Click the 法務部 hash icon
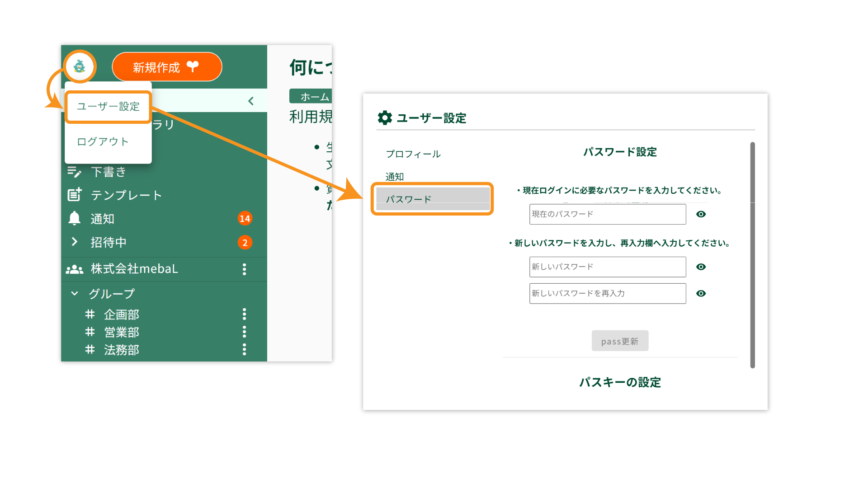Screen dimensions: 868x488 90,349
